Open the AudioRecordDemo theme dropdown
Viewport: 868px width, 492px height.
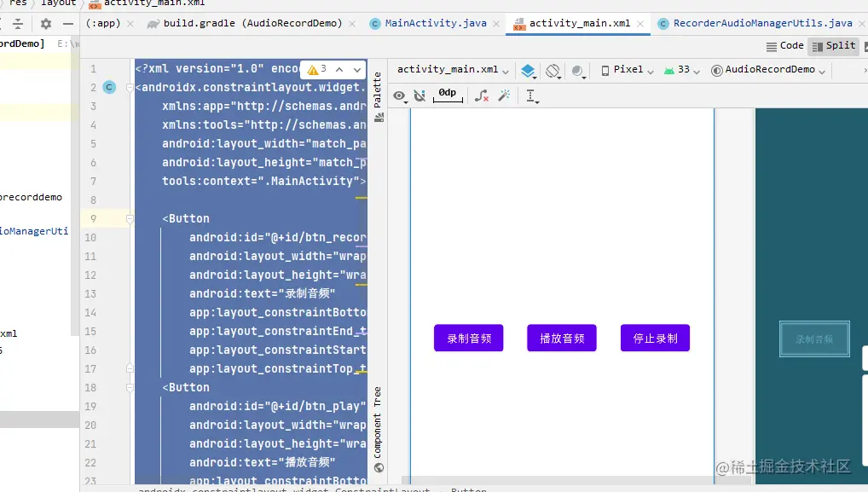pos(768,70)
